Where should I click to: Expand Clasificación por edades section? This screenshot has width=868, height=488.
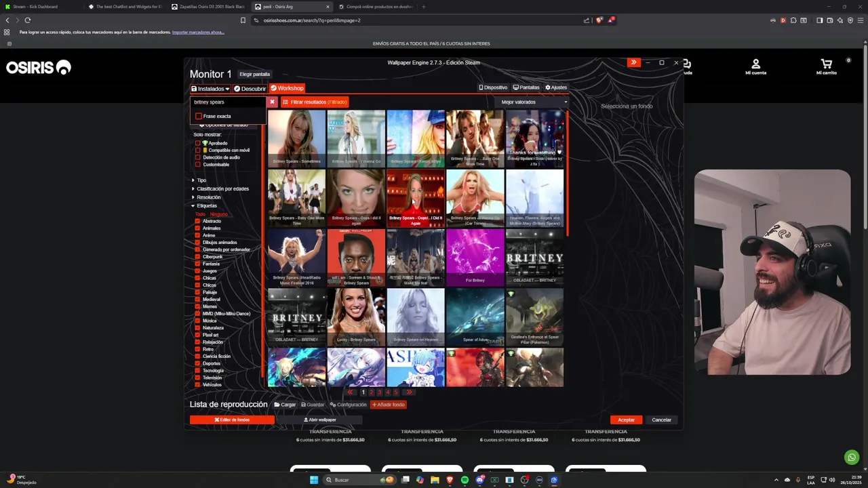coord(220,188)
